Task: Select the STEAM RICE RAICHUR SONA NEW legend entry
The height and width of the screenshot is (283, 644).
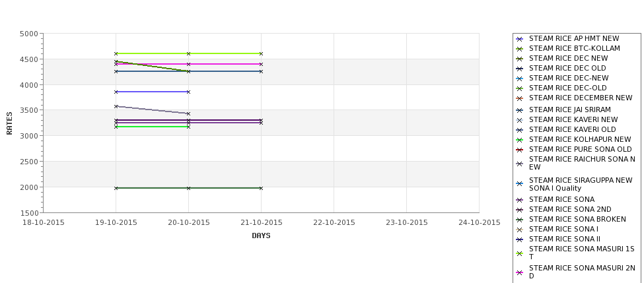Action: [x=576, y=163]
